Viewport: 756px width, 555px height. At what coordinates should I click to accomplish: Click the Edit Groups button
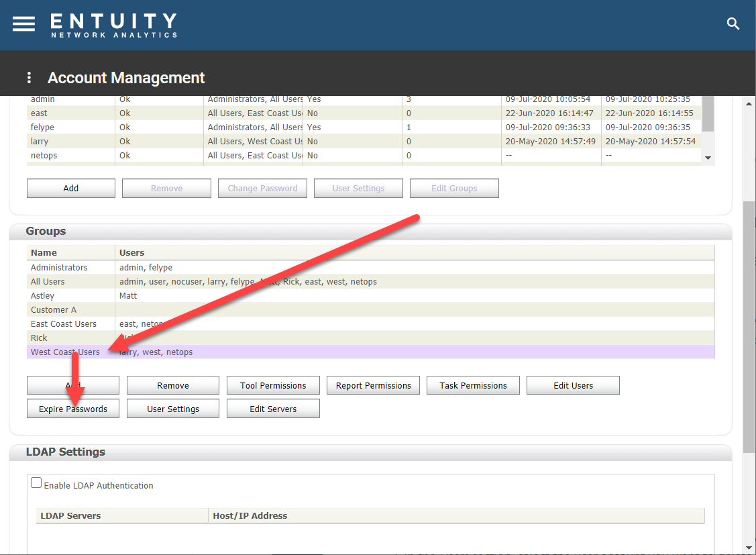click(x=454, y=189)
